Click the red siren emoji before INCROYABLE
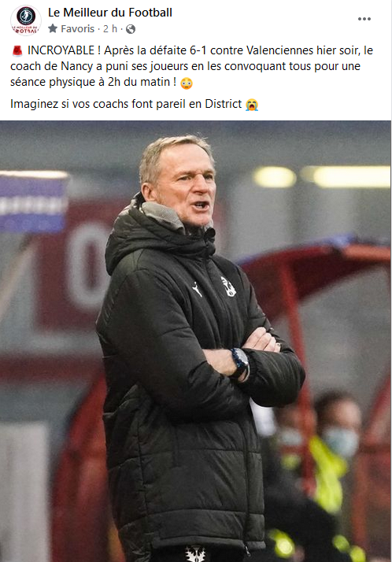The width and height of the screenshot is (392, 562). (17, 51)
